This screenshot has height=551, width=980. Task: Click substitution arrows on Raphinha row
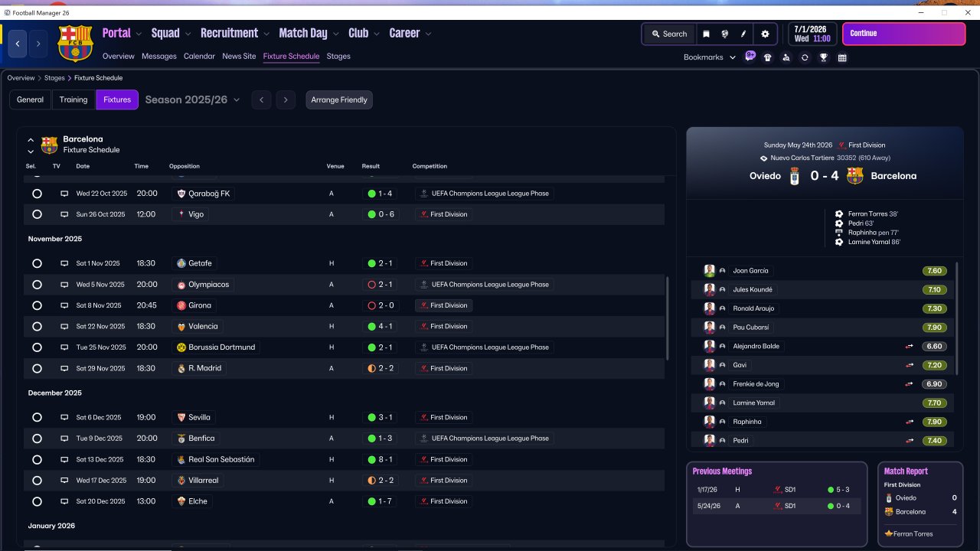pos(910,422)
